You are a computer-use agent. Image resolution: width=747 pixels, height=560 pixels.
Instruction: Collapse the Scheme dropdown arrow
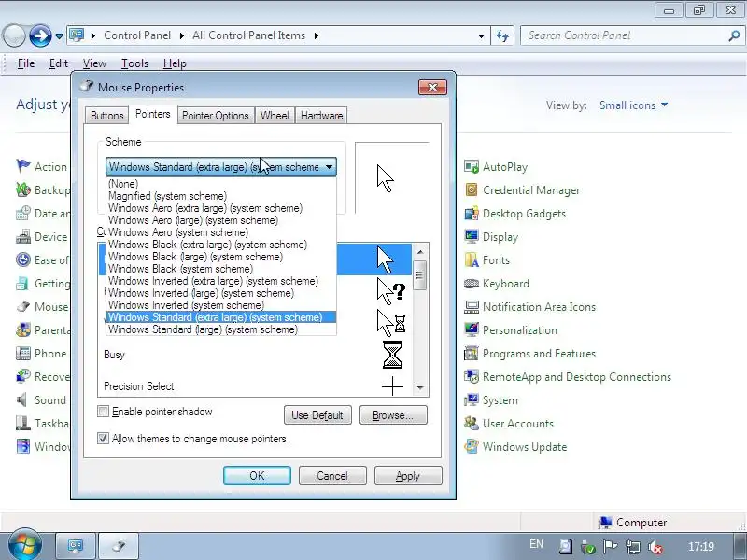(329, 167)
